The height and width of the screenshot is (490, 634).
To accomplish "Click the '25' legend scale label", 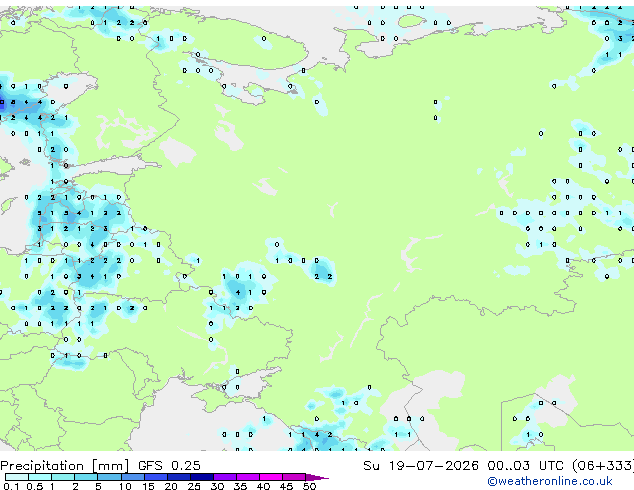I will [194, 486].
